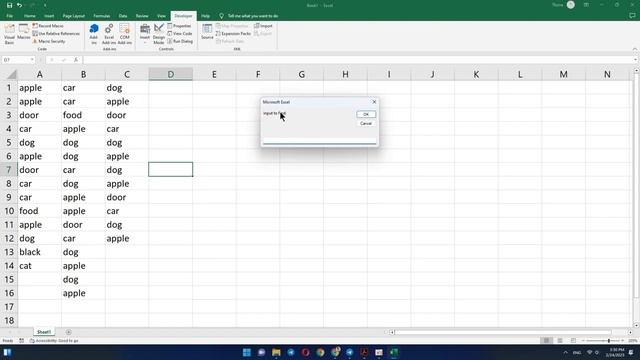Open the File tab

(9, 16)
